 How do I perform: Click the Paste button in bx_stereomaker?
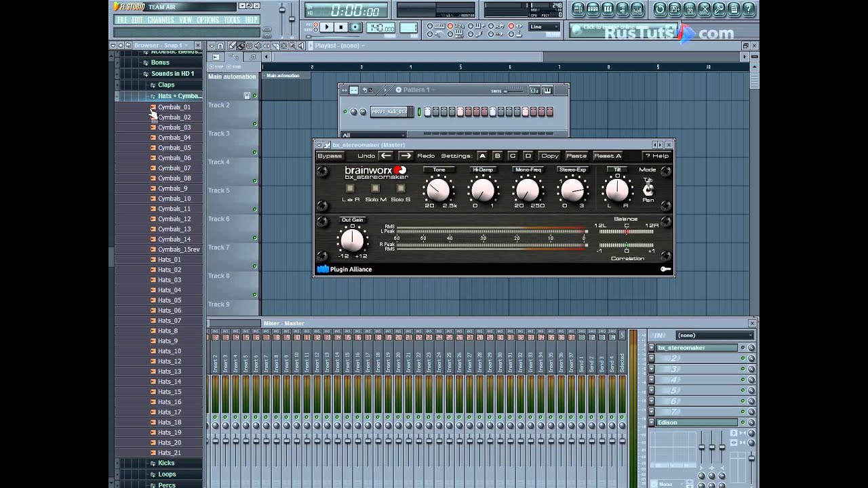tap(576, 156)
